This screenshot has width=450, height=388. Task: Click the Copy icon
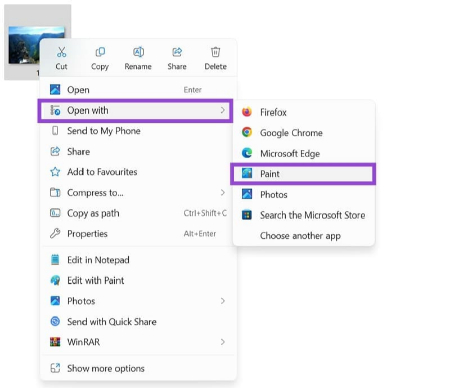click(100, 52)
